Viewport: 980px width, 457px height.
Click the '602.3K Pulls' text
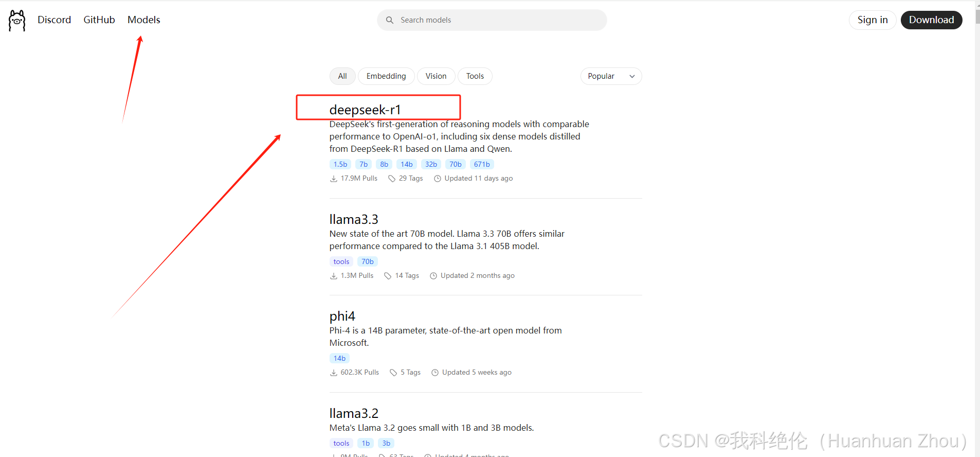click(360, 373)
